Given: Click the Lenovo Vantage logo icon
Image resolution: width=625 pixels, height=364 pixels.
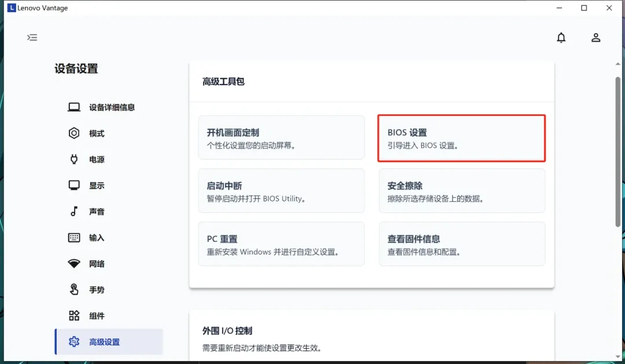Looking at the screenshot, I should click(x=12, y=8).
